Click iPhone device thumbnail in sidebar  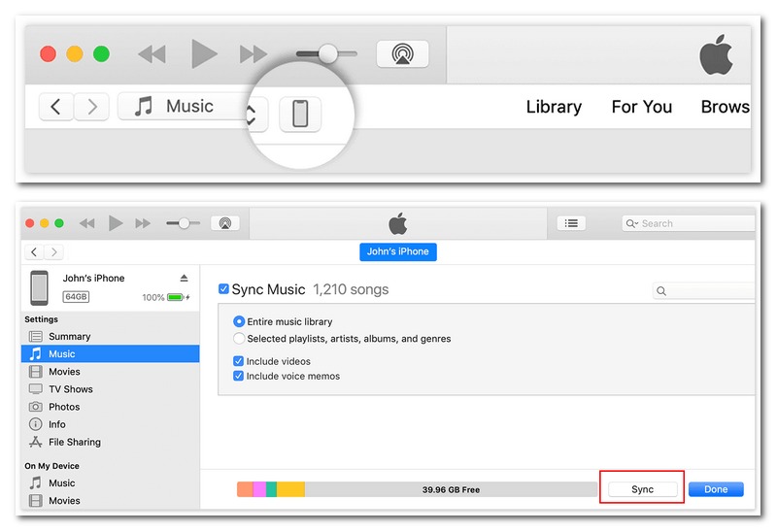39,287
